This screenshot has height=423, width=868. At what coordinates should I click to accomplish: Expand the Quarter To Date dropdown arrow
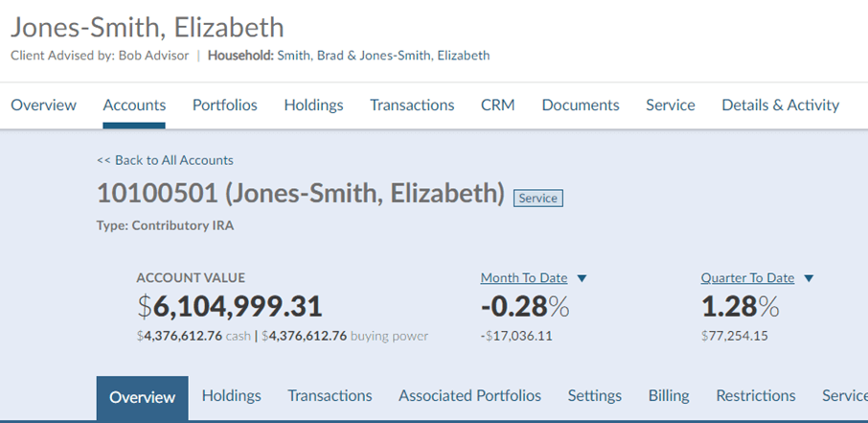(x=809, y=279)
